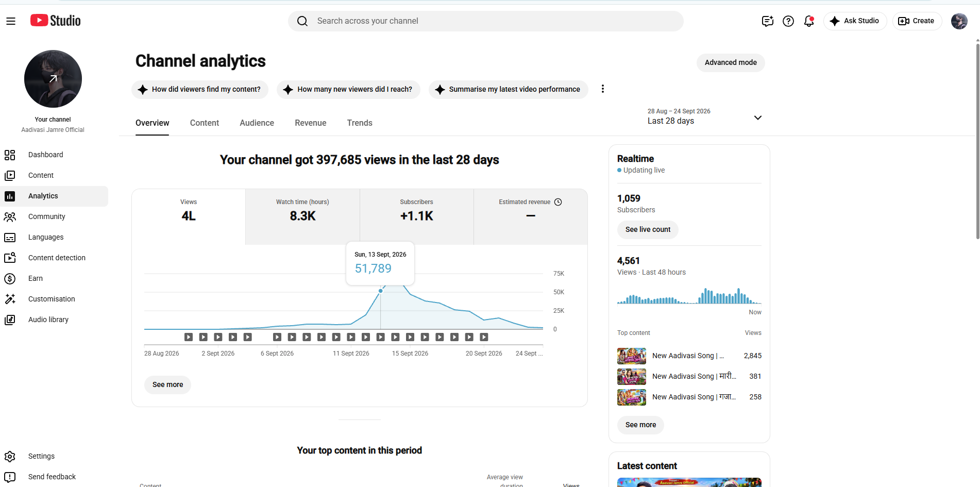Click the first video marker under the chart

click(189, 337)
